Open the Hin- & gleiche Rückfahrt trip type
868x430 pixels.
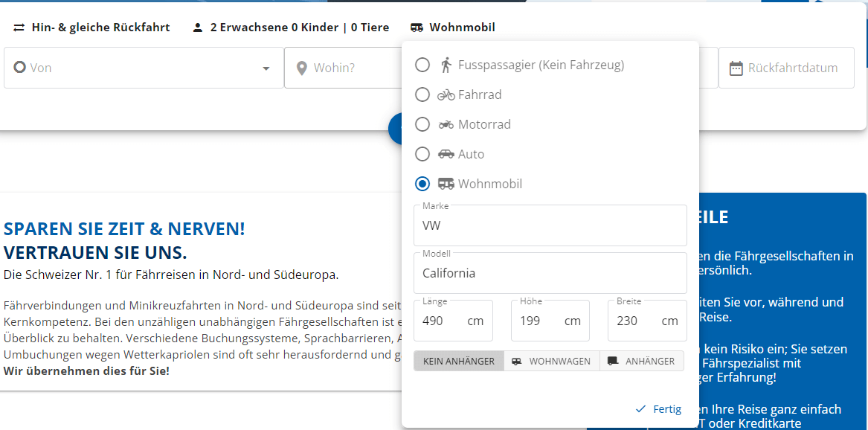point(92,27)
